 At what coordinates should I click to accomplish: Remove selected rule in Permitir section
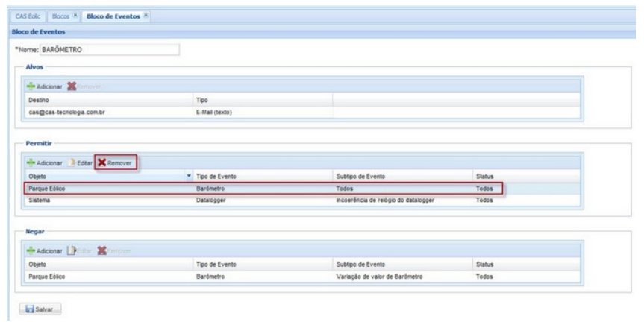coord(116,162)
